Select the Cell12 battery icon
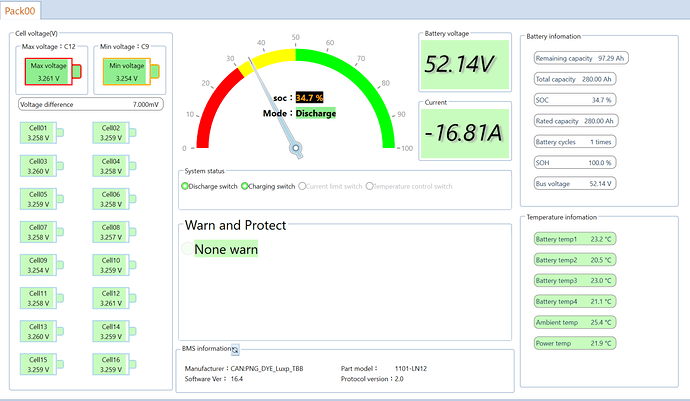This screenshot has height=401, width=690. point(114,298)
